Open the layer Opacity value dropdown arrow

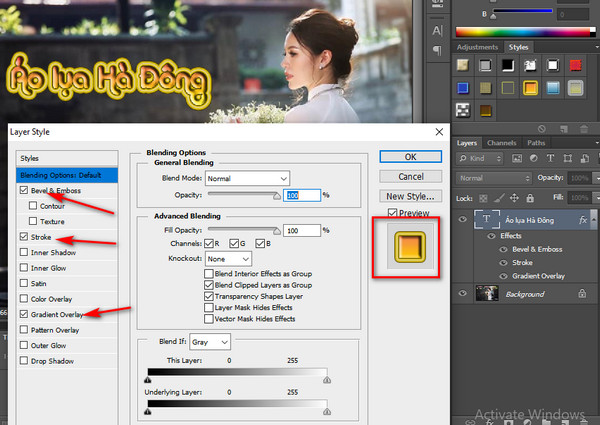click(x=596, y=178)
